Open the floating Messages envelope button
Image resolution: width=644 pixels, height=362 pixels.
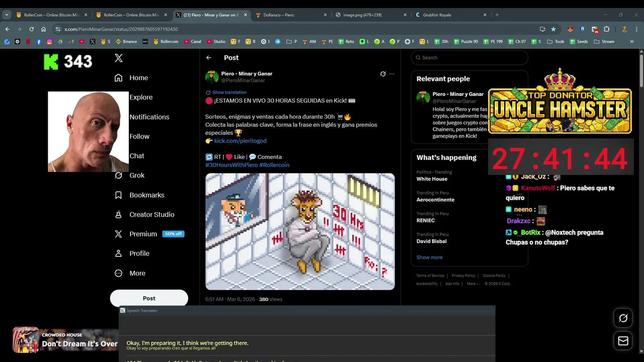click(623, 341)
